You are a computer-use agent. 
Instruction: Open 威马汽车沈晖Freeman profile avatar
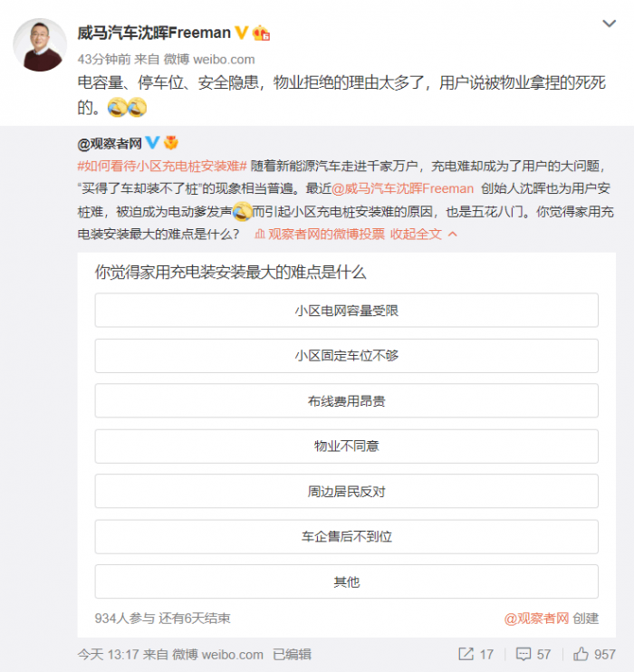coord(40,45)
